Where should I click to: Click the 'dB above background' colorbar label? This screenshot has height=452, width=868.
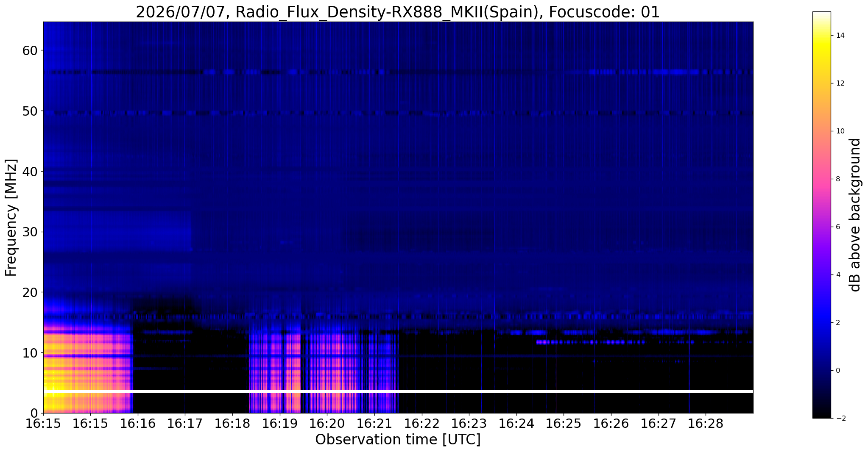point(855,215)
